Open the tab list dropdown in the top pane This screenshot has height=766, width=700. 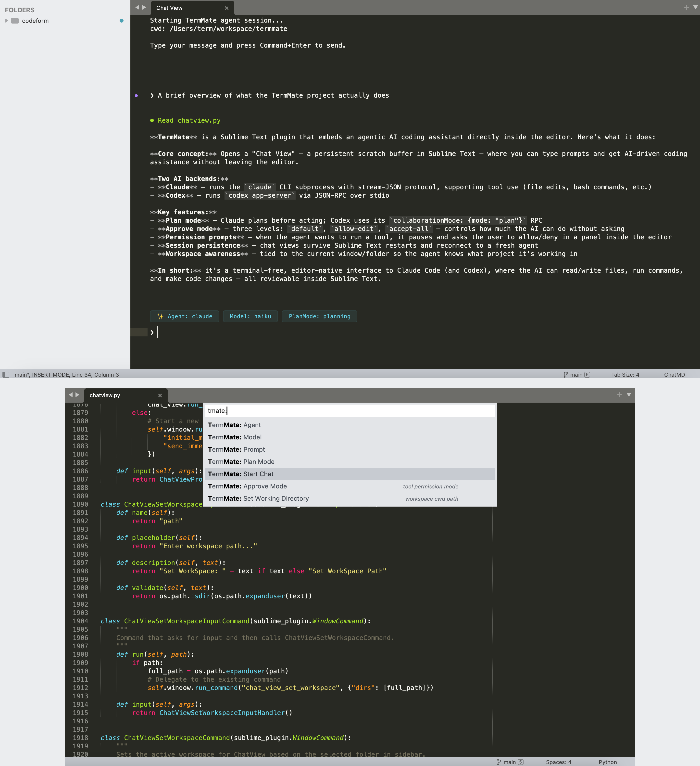click(695, 7)
